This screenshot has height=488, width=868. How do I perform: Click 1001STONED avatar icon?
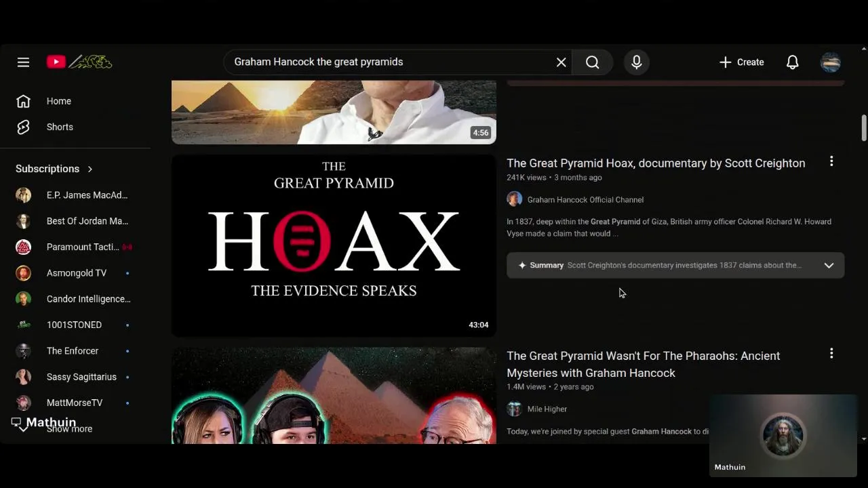click(23, 325)
